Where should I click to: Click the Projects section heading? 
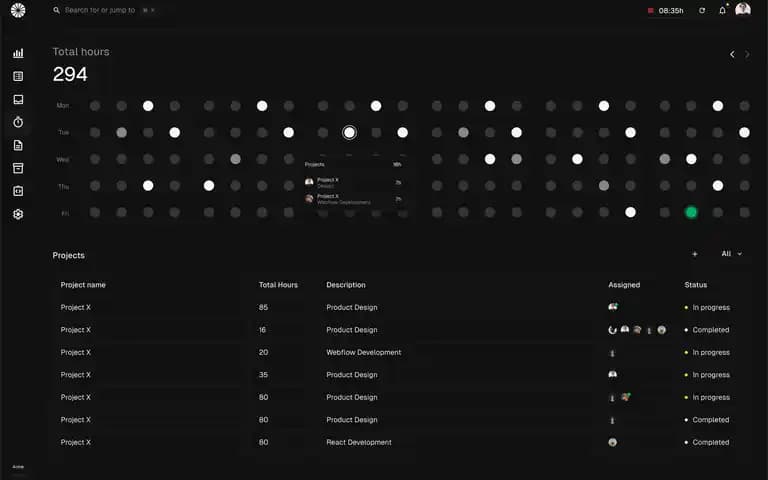69,255
